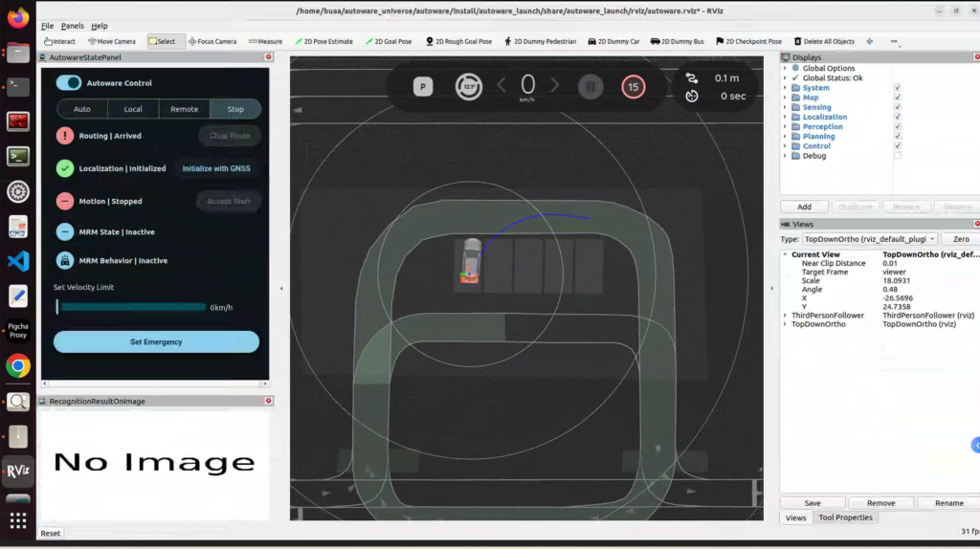
Task: Click the minus remove-tool icon
Action: pos(894,41)
